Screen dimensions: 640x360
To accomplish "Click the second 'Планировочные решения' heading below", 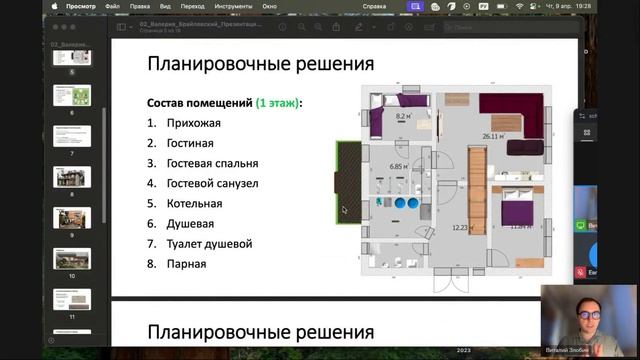I will [260, 332].
